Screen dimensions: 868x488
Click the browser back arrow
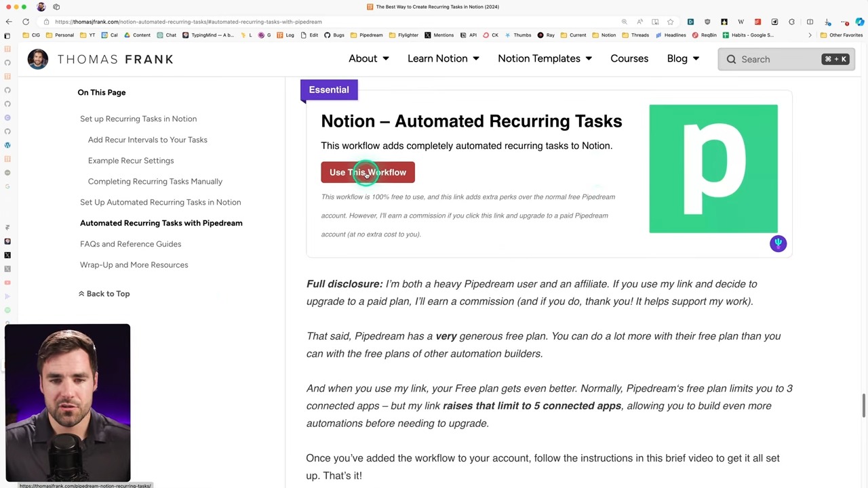click(9, 22)
